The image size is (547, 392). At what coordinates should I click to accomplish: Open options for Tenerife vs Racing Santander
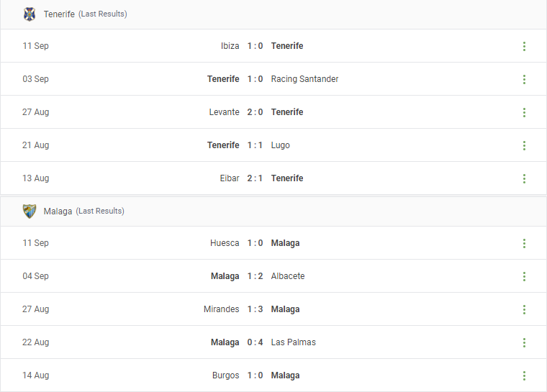(524, 79)
